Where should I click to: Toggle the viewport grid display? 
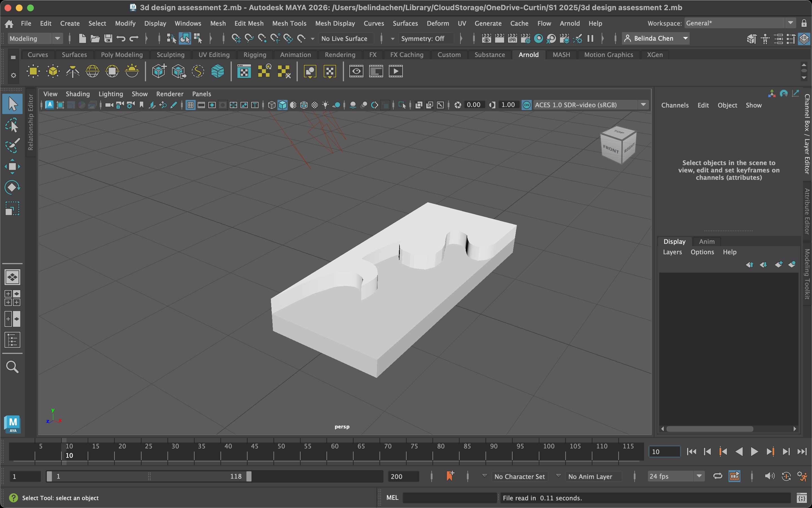[190, 105]
